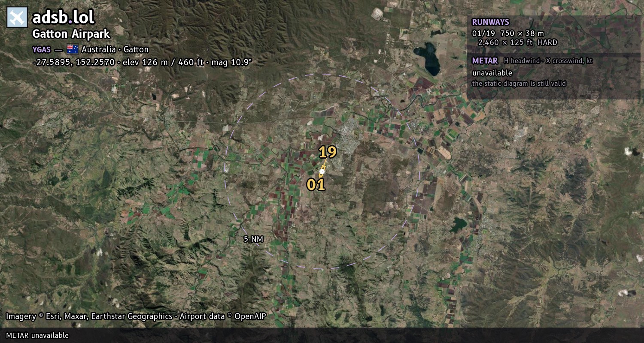Click the static diagram is still valid note

point(519,84)
